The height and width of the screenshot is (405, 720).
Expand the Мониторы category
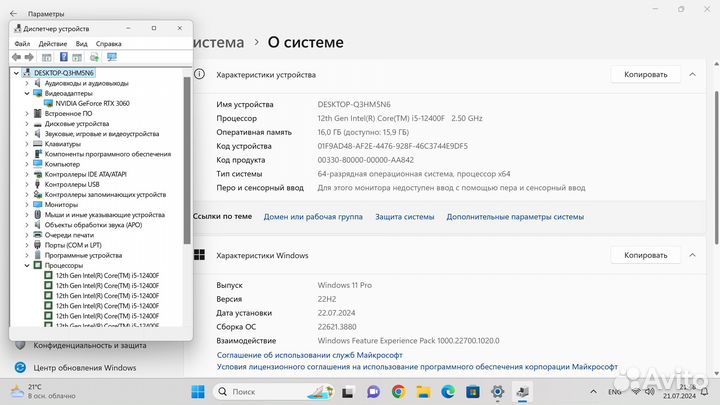[27, 204]
